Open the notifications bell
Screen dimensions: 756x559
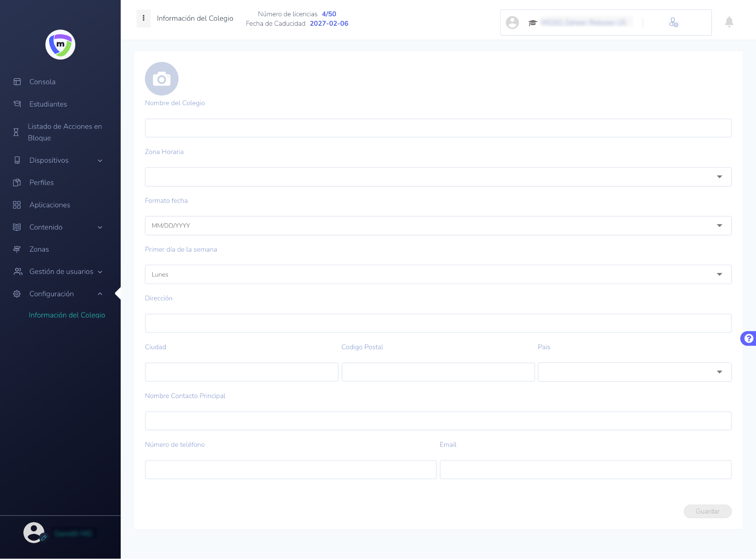coord(729,22)
